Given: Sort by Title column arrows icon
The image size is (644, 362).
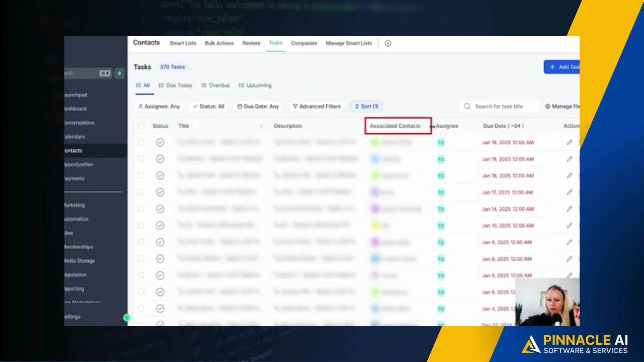Looking at the screenshot, I should [261, 126].
